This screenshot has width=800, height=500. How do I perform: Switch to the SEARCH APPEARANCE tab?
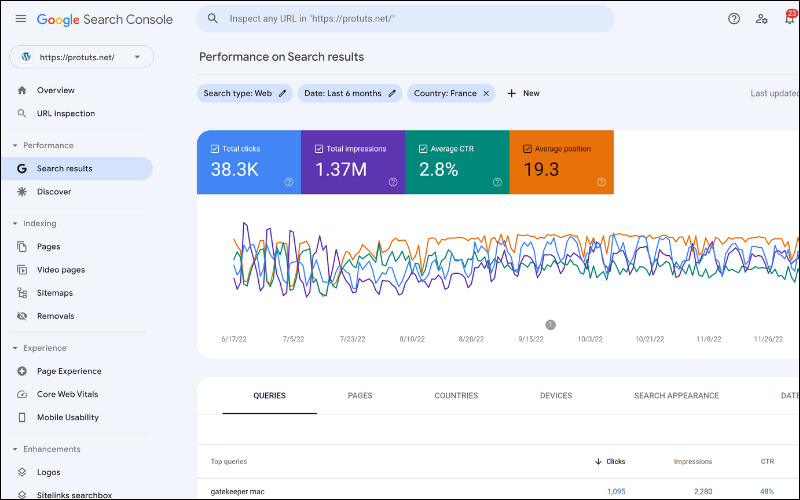tap(677, 395)
